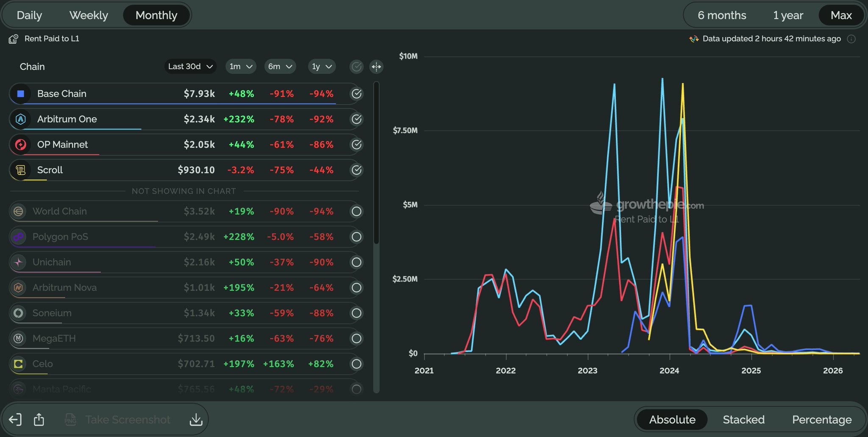Click the Take Screenshot button
This screenshot has height=437, width=868.
pos(117,420)
